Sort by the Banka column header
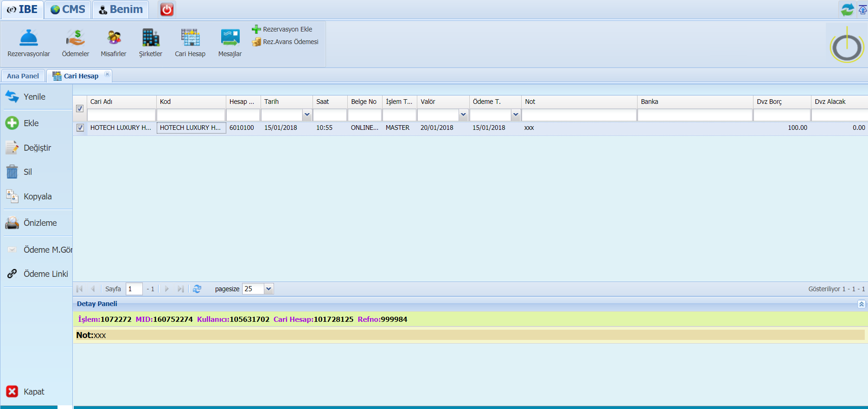 [x=695, y=102]
